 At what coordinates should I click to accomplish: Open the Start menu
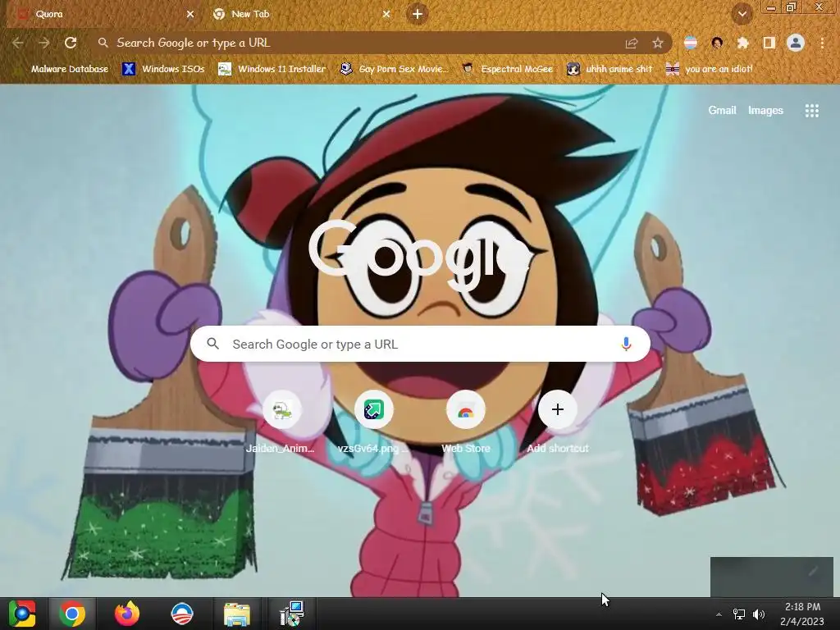[22, 614]
